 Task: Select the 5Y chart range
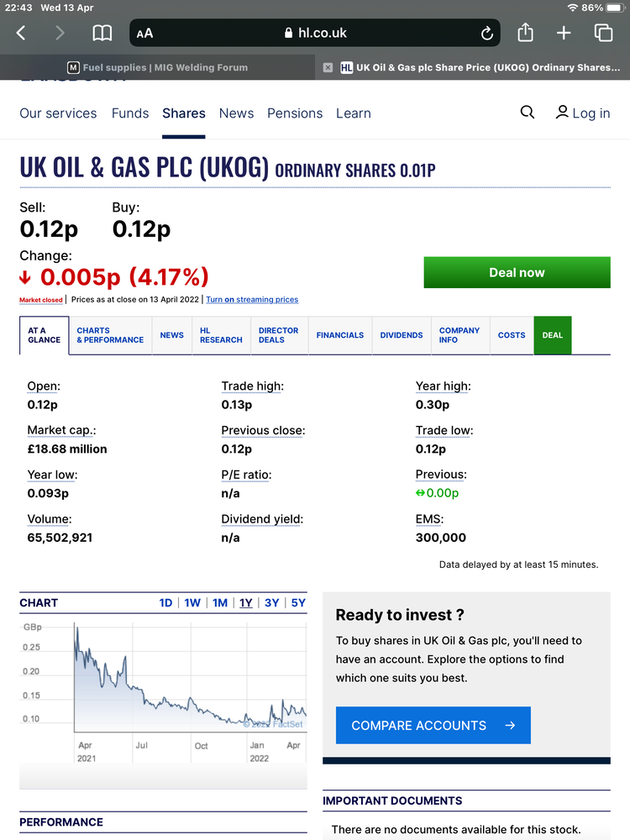pos(298,602)
